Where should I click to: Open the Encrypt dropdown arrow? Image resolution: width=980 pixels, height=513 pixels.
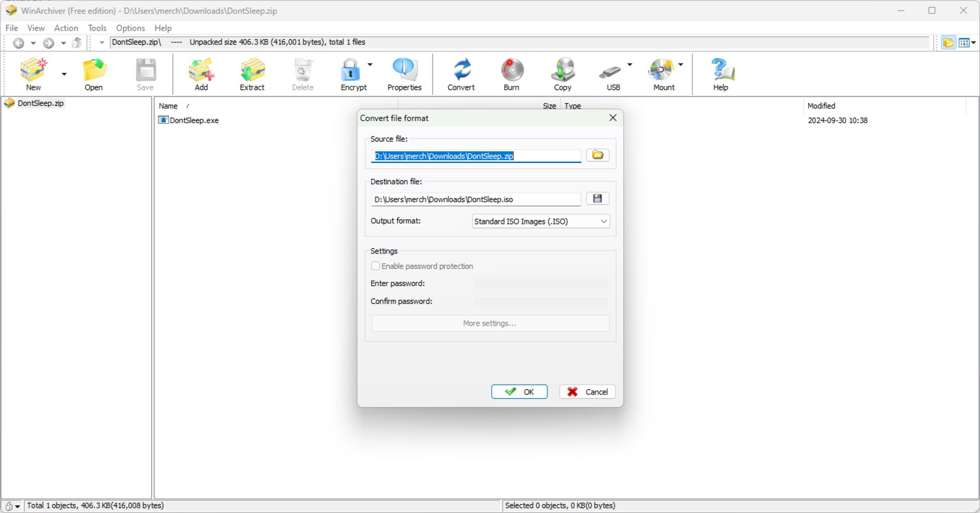pyautogui.click(x=370, y=65)
